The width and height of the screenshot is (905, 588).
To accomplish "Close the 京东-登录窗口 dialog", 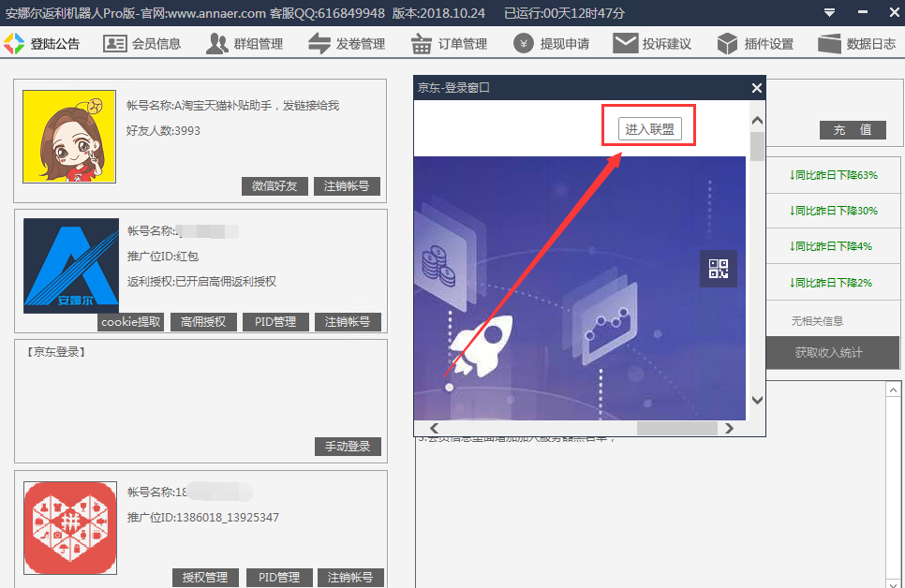I will click(757, 88).
